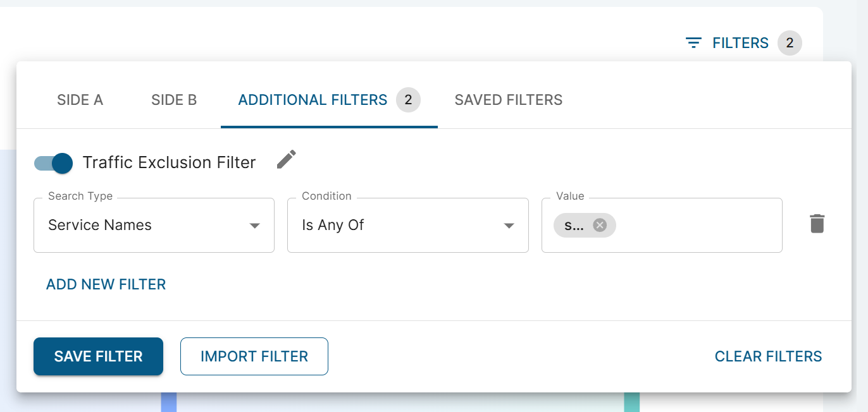Click the arrow in the Condition field

click(509, 226)
